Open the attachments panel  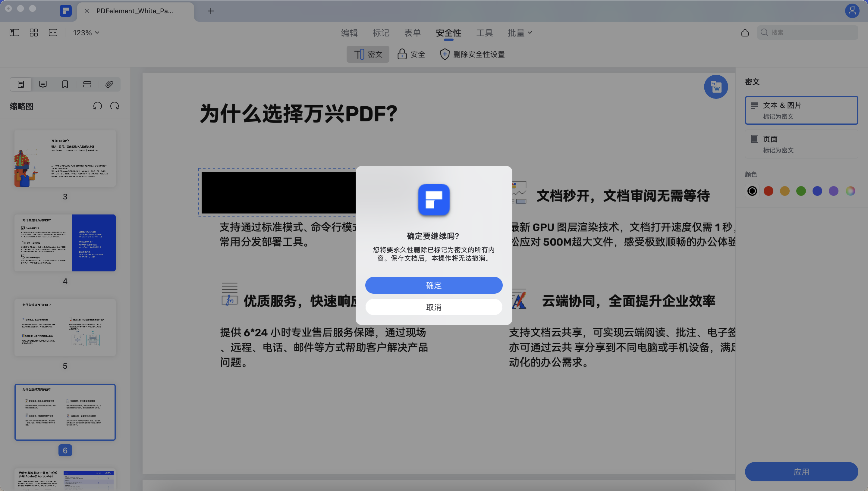[109, 84]
